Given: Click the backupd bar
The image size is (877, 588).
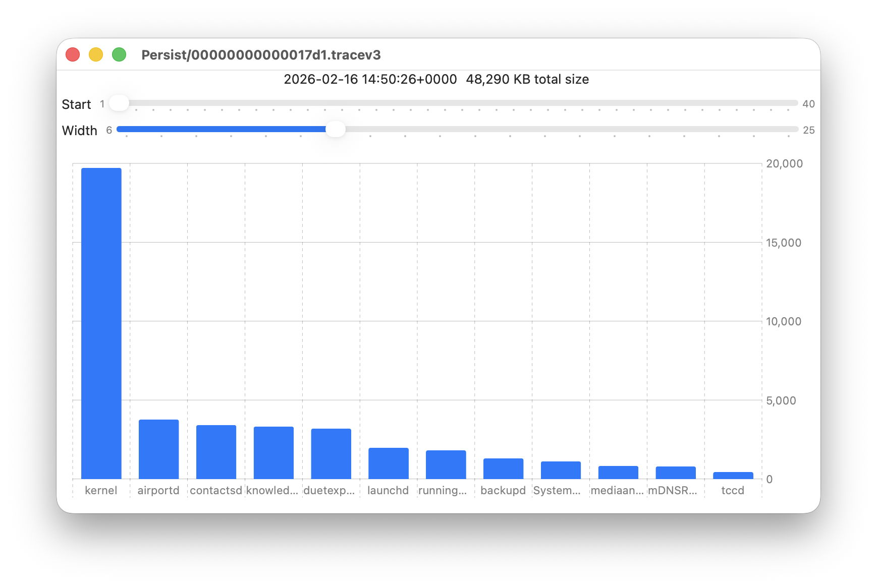Looking at the screenshot, I should coord(503,468).
